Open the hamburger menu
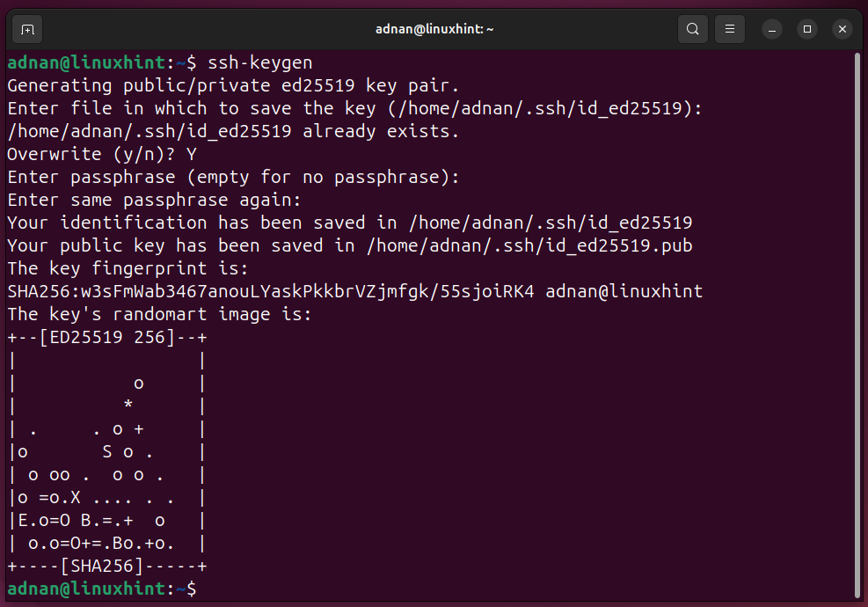 pos(729,28)
